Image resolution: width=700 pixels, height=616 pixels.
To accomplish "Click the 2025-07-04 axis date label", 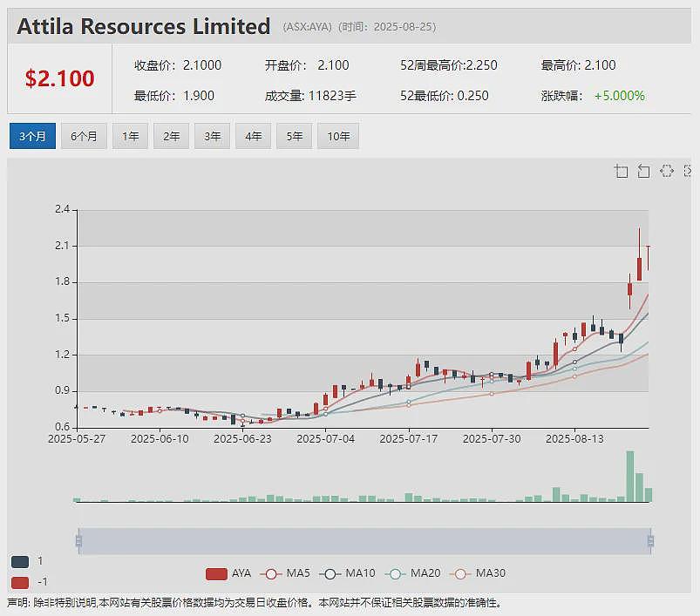I will tap(325, 439).
